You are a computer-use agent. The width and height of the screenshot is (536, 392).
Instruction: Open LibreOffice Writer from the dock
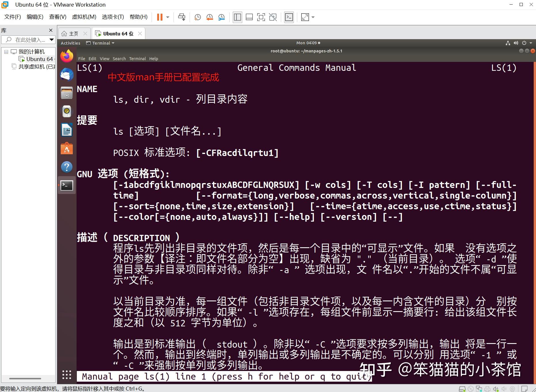click(67, 130)
